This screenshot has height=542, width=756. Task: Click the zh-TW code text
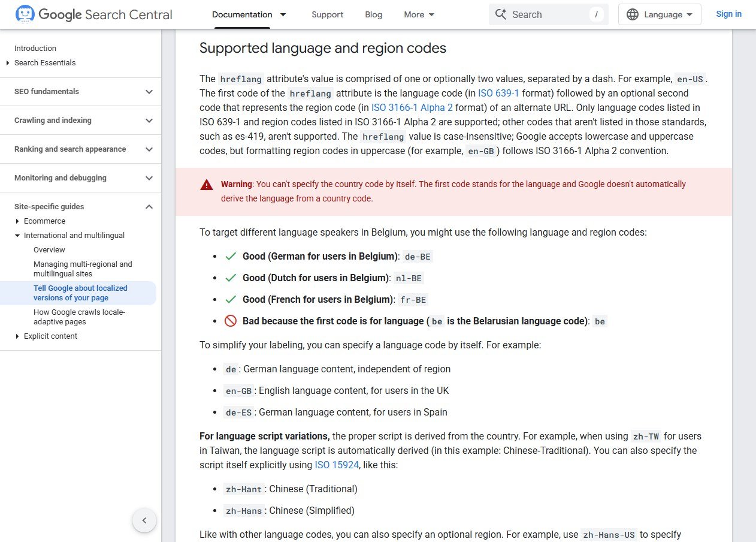pyautogui.click(x=646, y=436)
